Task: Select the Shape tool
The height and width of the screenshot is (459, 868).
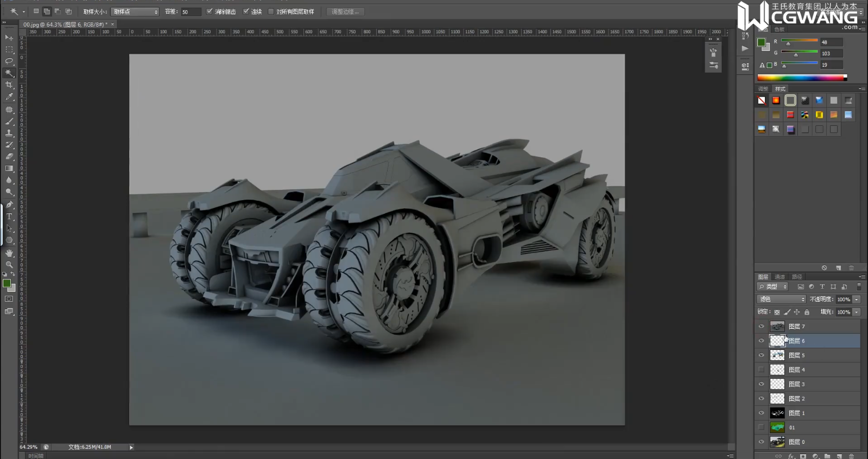Action: (9, 240)
